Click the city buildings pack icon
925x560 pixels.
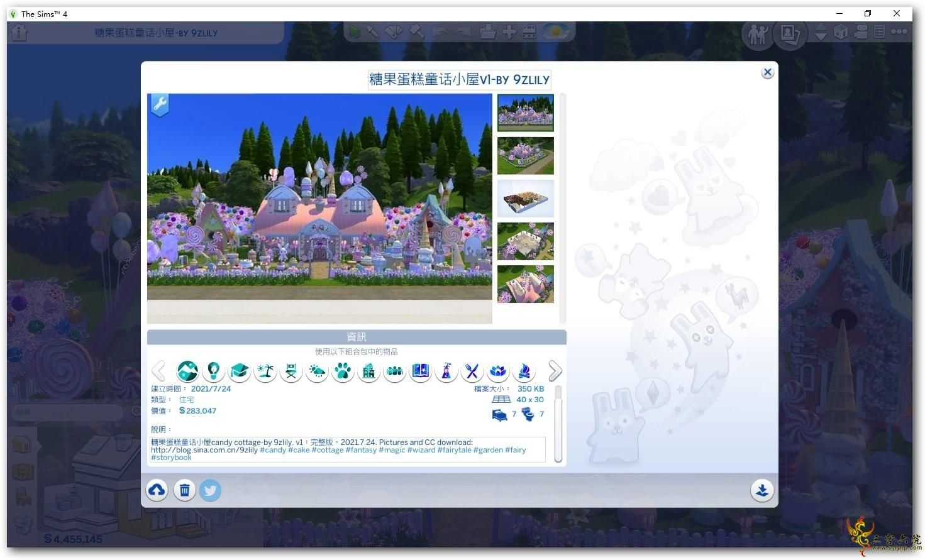pyautogui.click(x=368, y=371)
